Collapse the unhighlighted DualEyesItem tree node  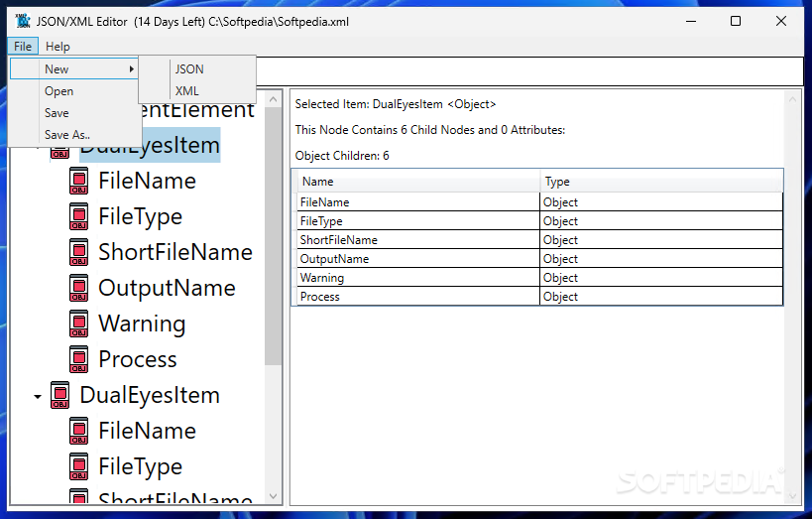click(x=38, y=397)
